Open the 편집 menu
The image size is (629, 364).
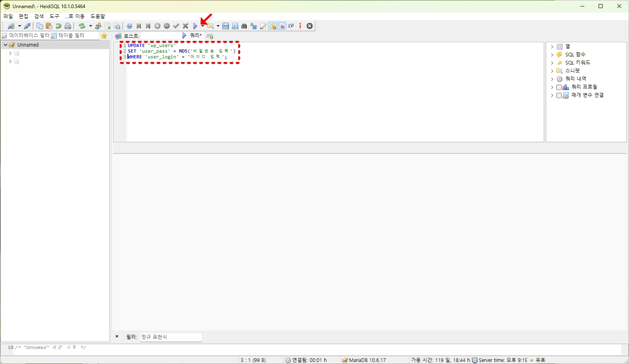tap(24, 16)
